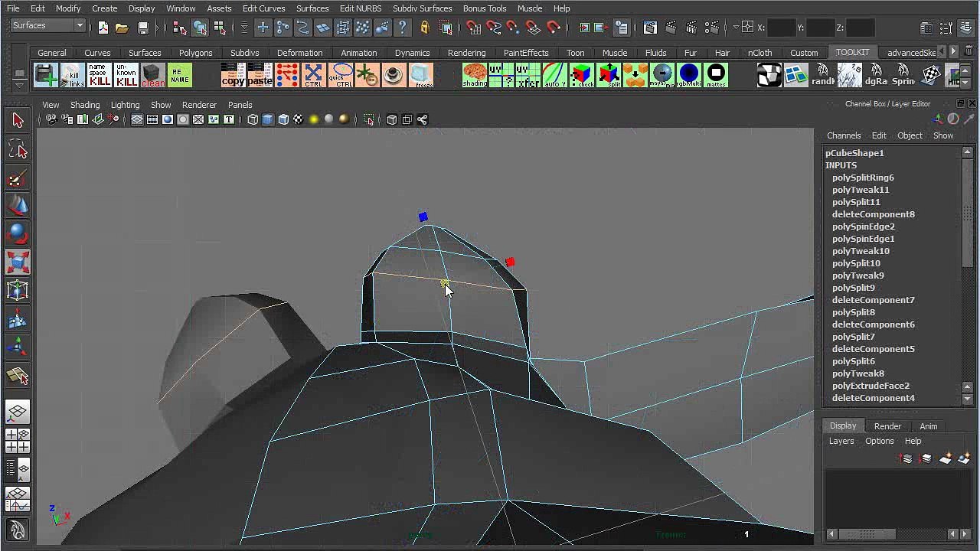Click the 'unknown KILL' shelf icon
Image resolution: width=980 pixels, height=551 pixels.
coord(126,75)
